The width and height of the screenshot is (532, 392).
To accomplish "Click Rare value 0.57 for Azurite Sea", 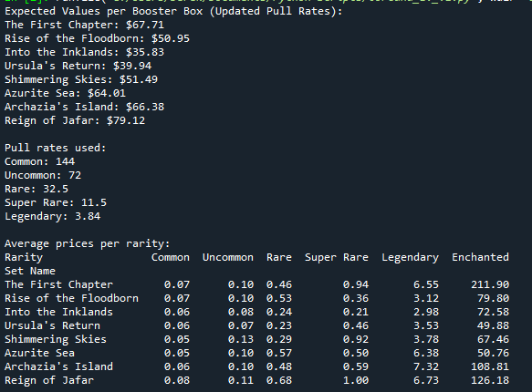I will point(279,353).
